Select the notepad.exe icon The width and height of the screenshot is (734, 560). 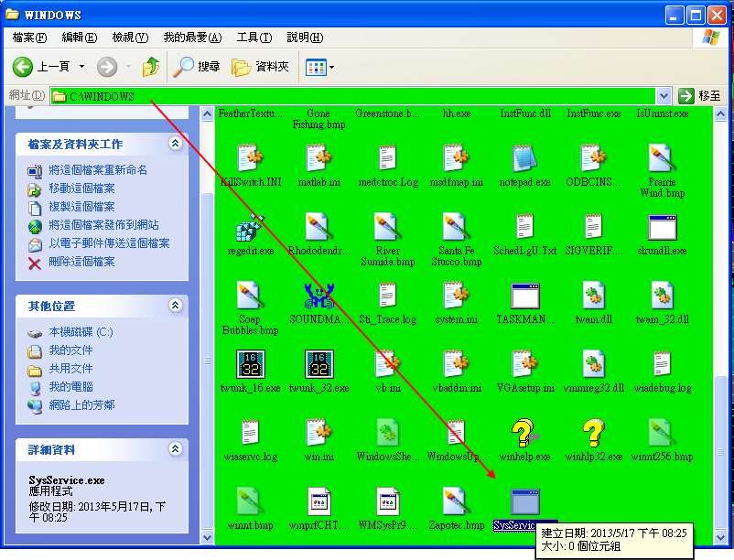524,158
